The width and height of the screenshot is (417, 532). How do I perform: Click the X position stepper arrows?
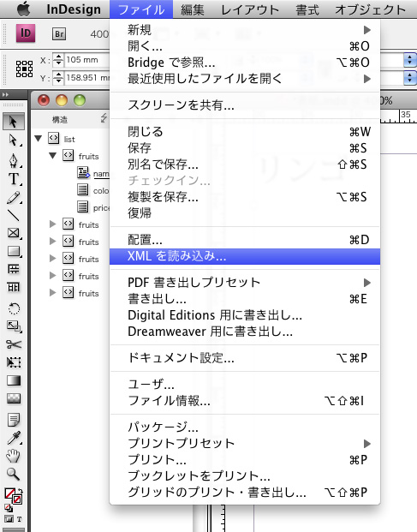click(x=58, y=60)
